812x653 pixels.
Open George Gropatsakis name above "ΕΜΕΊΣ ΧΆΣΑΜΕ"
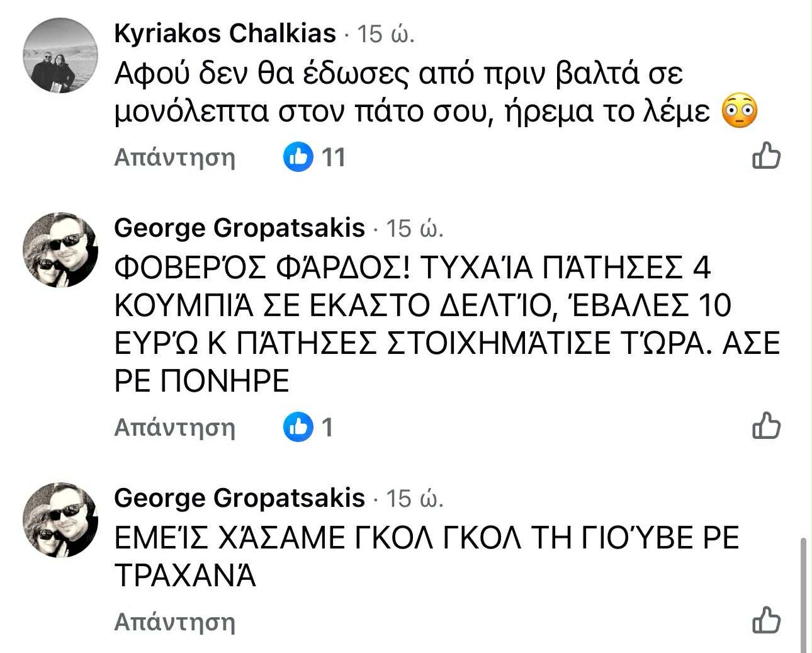click(x=239, y=498)
